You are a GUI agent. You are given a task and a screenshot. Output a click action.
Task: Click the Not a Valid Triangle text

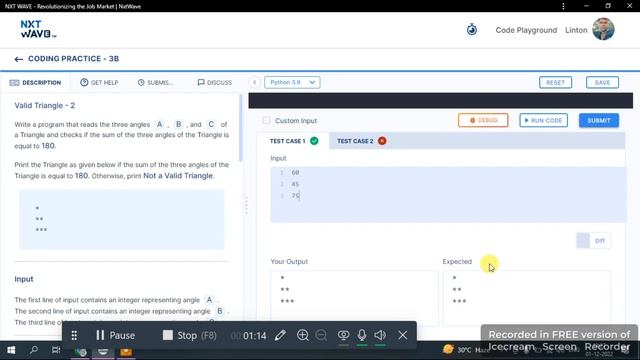click(x=178, y=176)
